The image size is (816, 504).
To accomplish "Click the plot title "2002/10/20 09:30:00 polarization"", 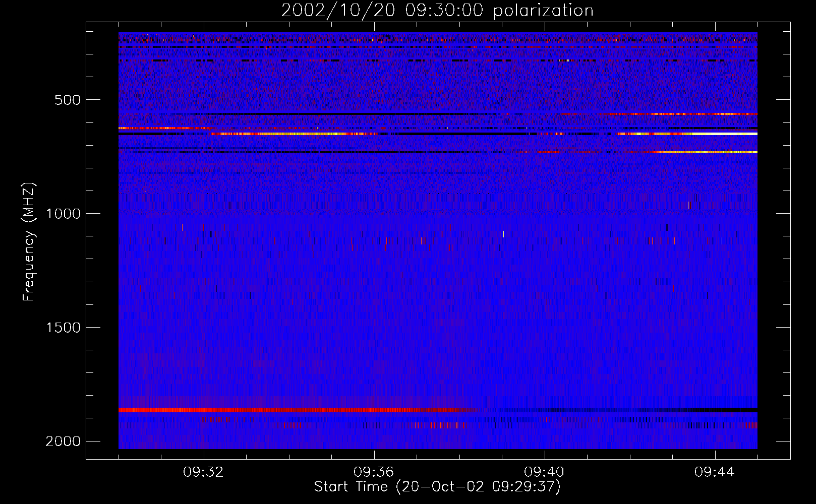I will point(437,11).
